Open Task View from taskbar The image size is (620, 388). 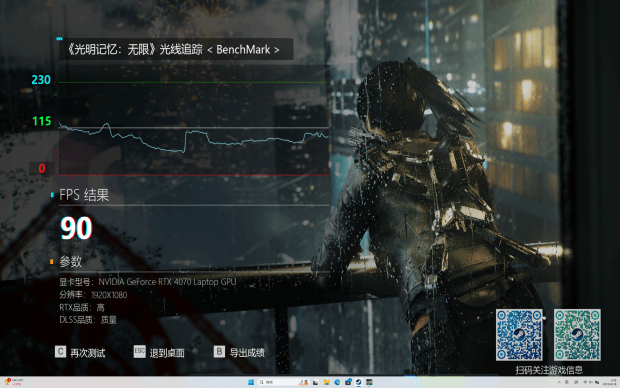316,382
